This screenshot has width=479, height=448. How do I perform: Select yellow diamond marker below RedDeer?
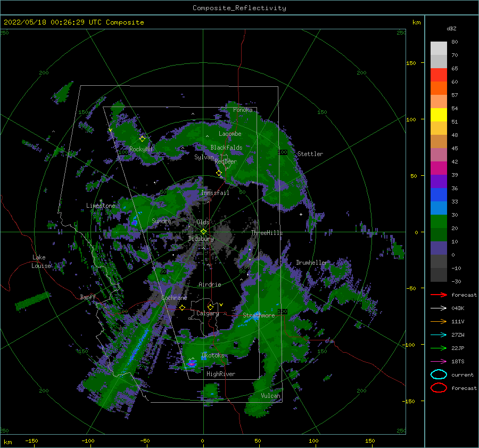click(219, 173)
